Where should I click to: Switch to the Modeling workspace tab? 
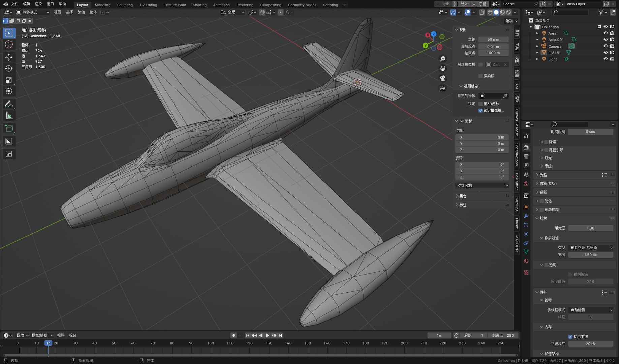point(102,5)
